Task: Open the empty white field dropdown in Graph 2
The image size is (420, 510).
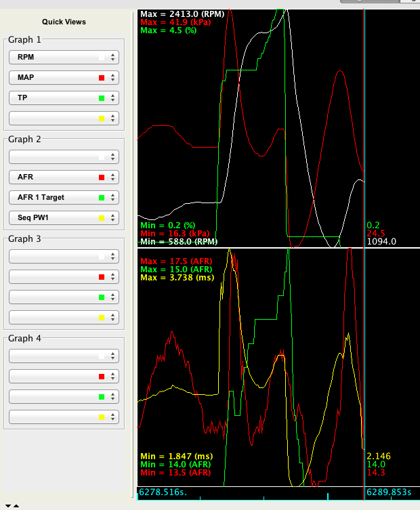Action: [x=64, y=156]
